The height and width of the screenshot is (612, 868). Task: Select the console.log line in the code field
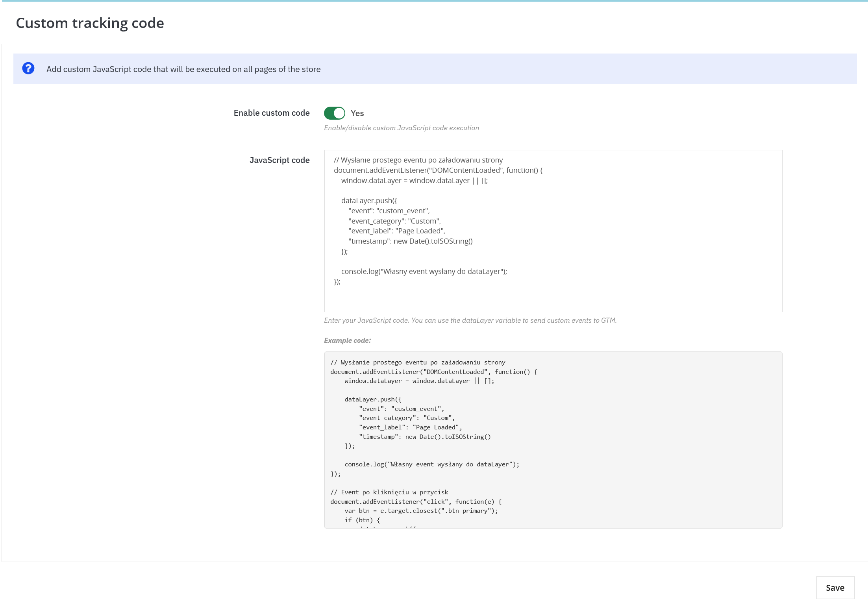(424, 271)
